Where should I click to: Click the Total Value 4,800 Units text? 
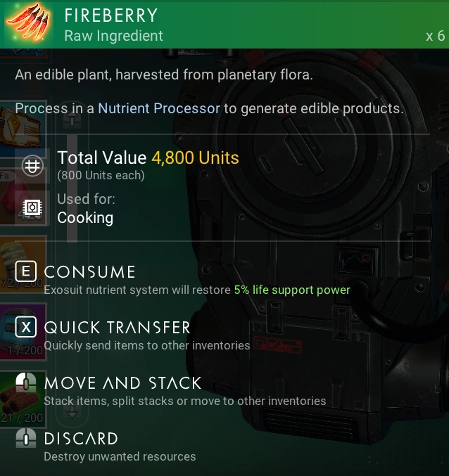(x=148, y=158)
